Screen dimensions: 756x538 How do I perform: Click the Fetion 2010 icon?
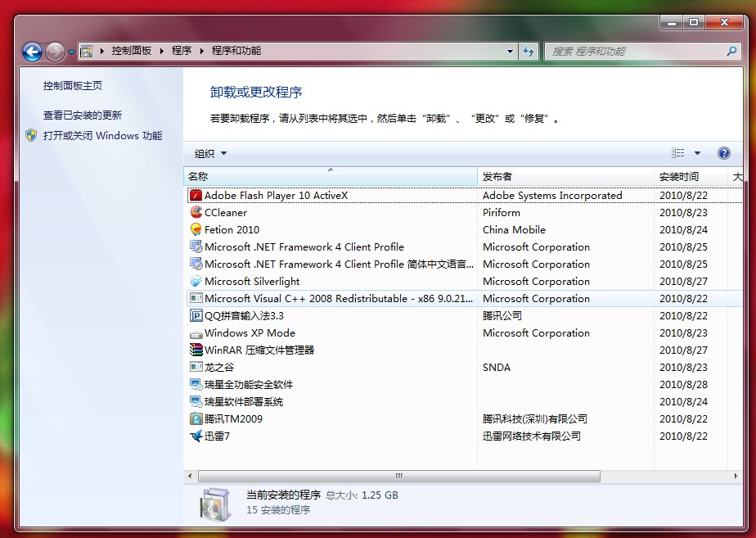click(x=196, y=229)
